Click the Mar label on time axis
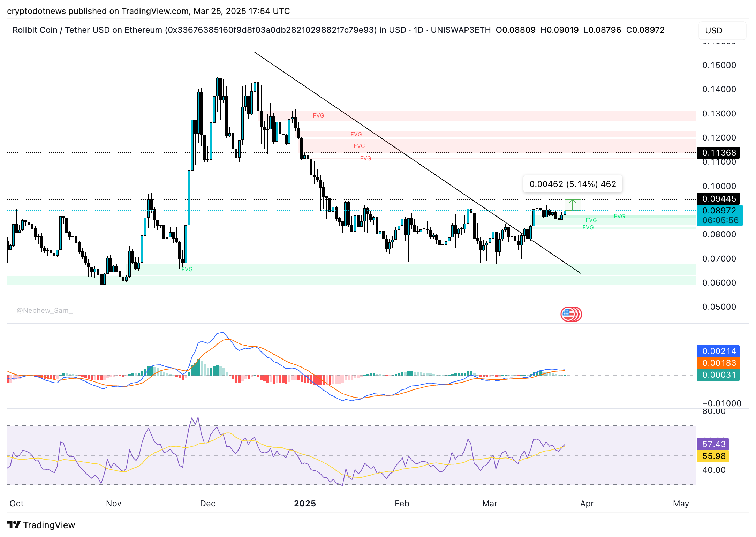This screenshot has height=537, width=756. [490, 504]
